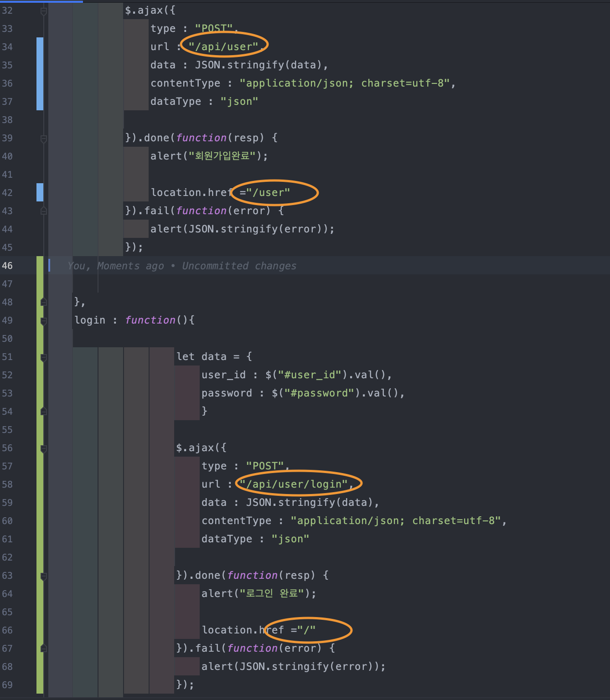This screenshot has width=610, height=700.
Task: Open the blue change marker at line 42
Action: (40, 192)
